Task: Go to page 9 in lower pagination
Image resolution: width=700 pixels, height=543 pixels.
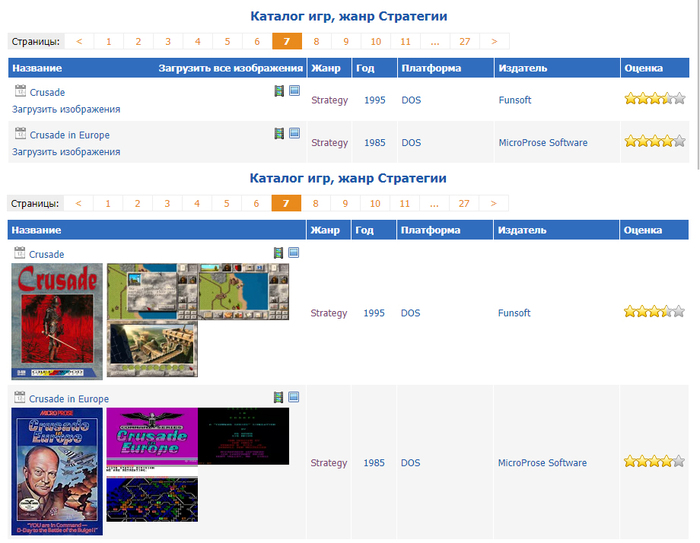Action: point(345,204)
